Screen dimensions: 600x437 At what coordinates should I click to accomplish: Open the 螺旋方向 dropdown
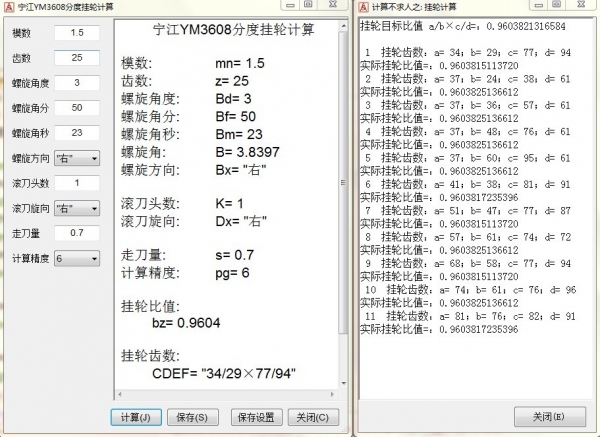click(x=77, y=158)
